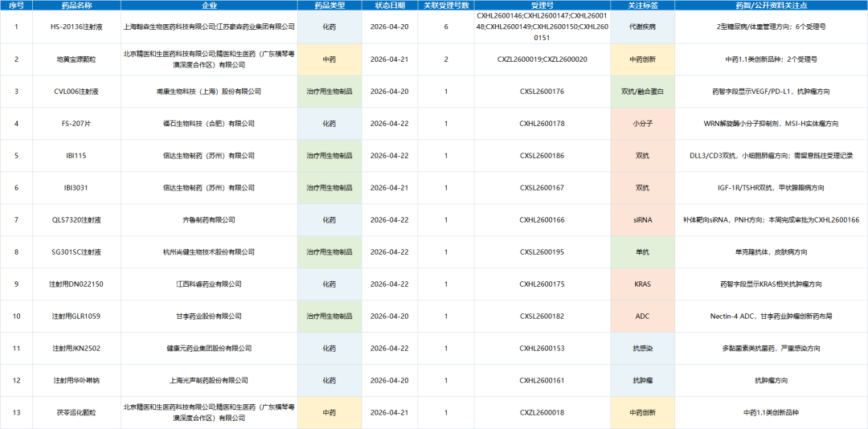Screen dimensions: 868x429
Task: Click acceptance number CXSL2600195
Action: tap(542, 252)
